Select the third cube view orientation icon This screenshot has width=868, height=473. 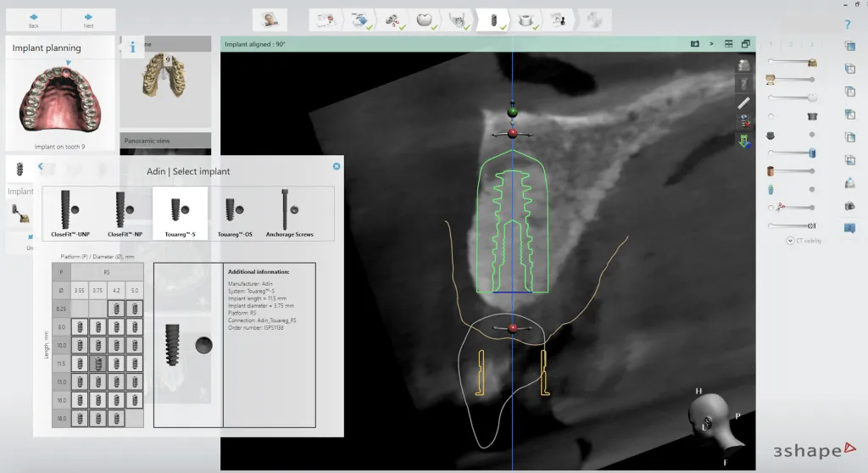point(850,92)
